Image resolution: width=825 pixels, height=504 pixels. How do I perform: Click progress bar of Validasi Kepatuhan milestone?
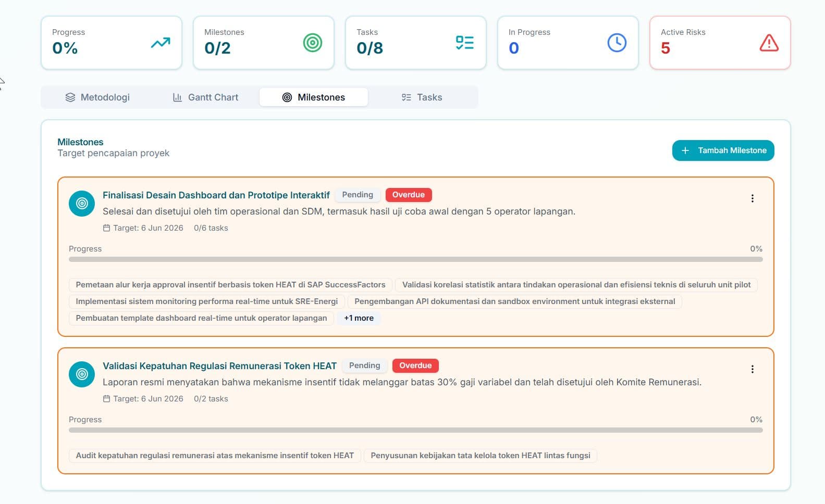[416, 430]
